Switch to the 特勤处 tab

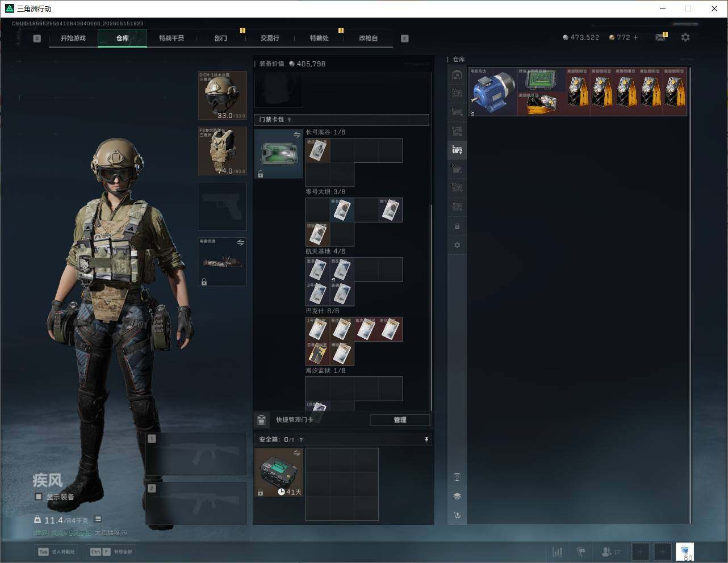click(x=319, y=38)
